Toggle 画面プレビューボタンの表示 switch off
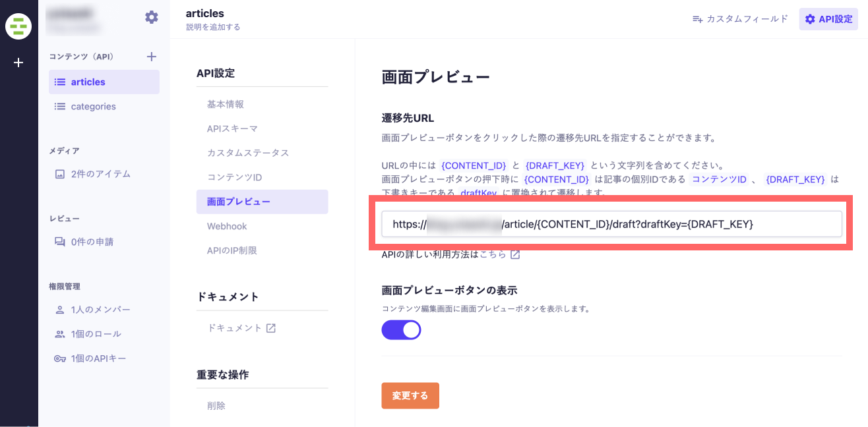 (401, 329)
